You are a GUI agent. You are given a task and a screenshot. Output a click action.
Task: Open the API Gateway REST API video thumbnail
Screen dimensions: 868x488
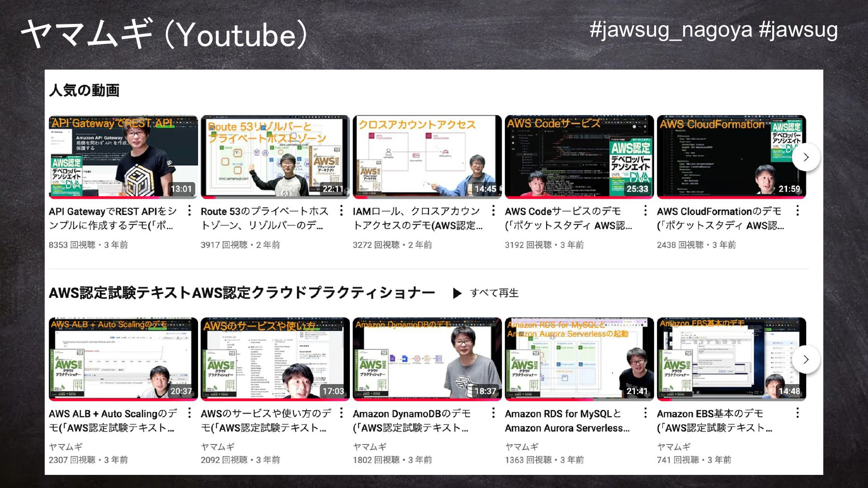[x=123, y=157]
